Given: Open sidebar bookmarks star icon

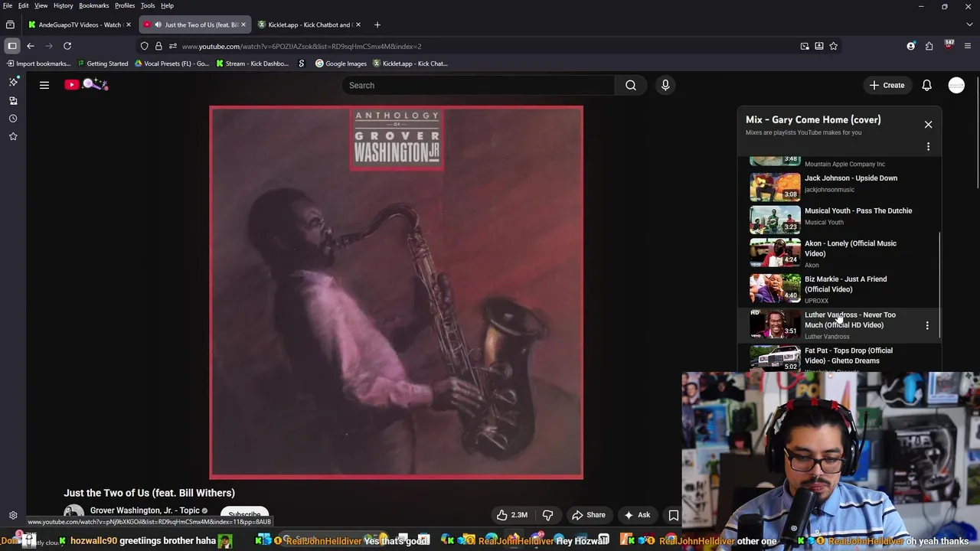Looking at the screenshot, I should (13, 136).
